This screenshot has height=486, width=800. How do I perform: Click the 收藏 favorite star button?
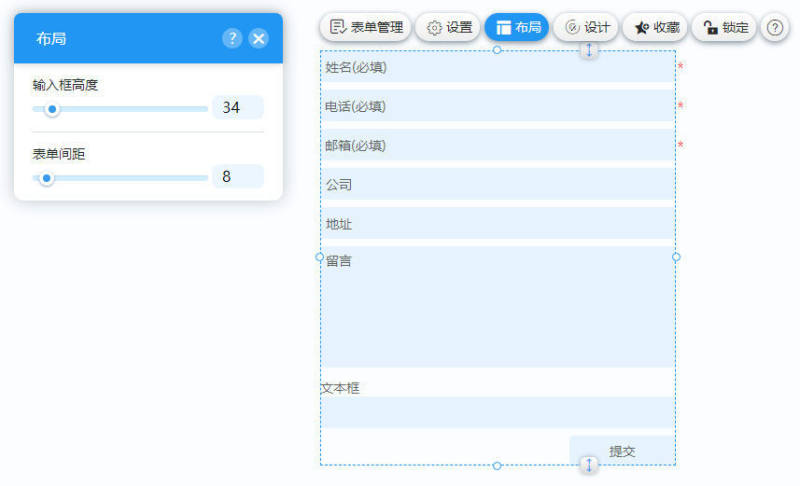point(655,28)
